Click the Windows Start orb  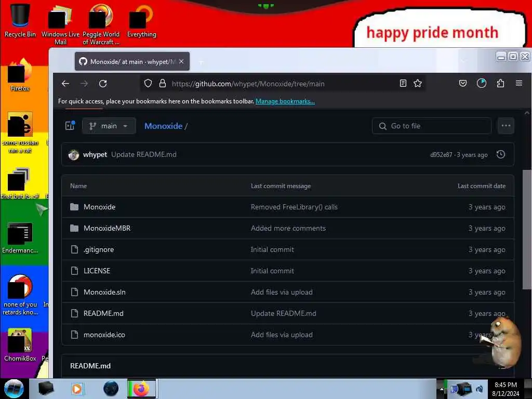14,389
